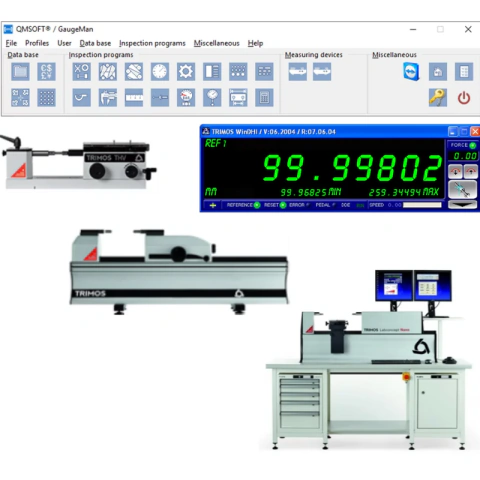Toggle the RESET indicator in WinDHI
Image resolution: width=480 pixels, height=480 pixels.
coord(283,205)
